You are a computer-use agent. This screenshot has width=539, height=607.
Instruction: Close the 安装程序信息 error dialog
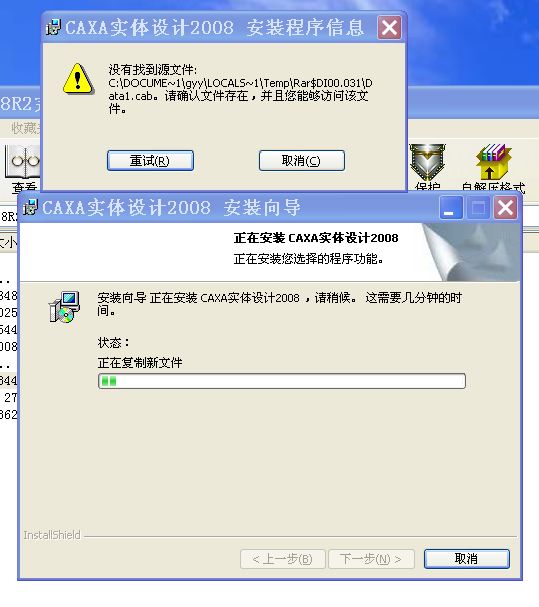(389, 27)
